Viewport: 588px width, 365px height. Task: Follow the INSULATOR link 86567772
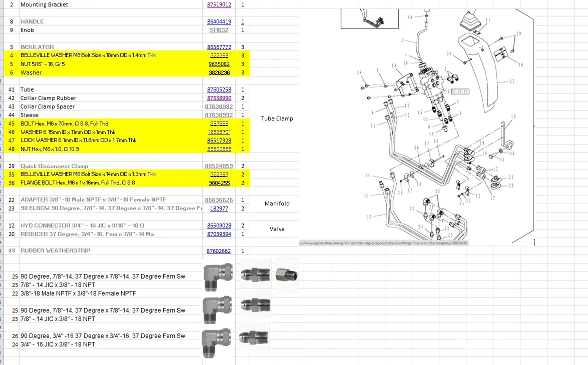219,47
